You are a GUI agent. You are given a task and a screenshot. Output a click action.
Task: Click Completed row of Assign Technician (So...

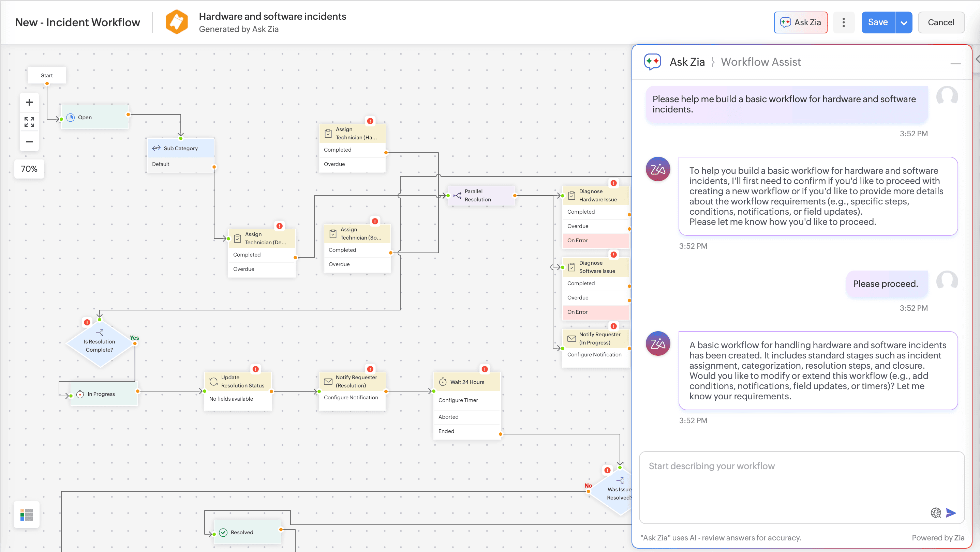pyautogui.click(x=357, y=250)
